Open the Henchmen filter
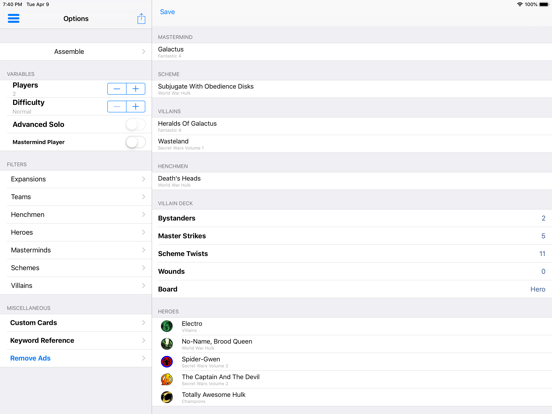 pyautogui.click(x=76, y=215)
